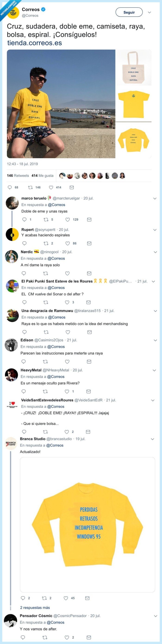Click the envelope icon on Edison's reply

coord(88,361)
